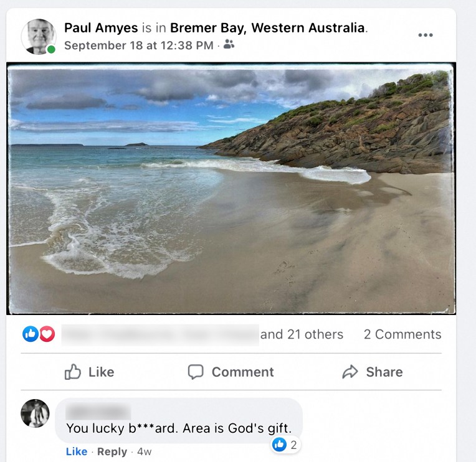Expand the 2 Comments list
The image size is (476, 462).
coord(402,334)
